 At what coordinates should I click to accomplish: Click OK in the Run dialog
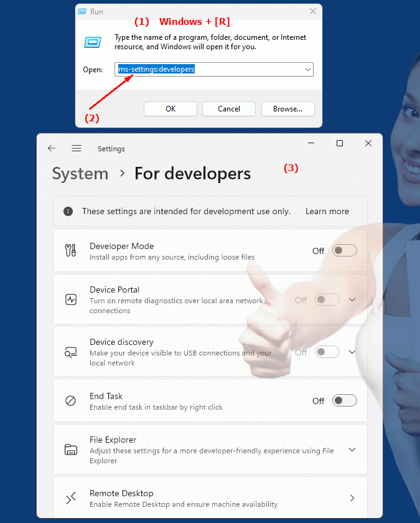[x=170, y=109]
